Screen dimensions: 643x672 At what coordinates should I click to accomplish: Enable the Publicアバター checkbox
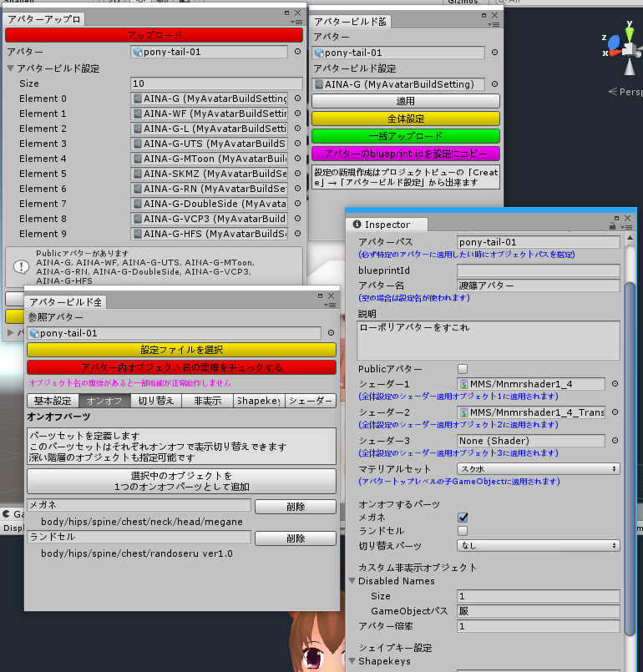[x=463, y=369]
